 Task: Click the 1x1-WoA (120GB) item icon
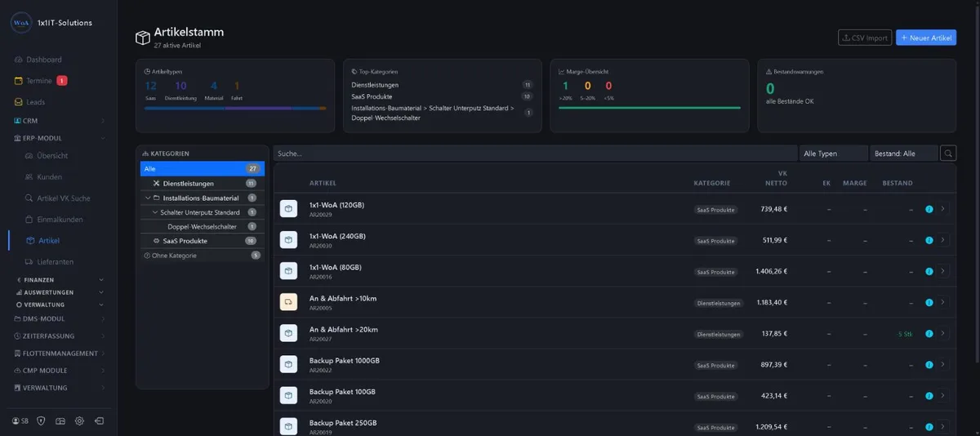[x=288, y=209]
